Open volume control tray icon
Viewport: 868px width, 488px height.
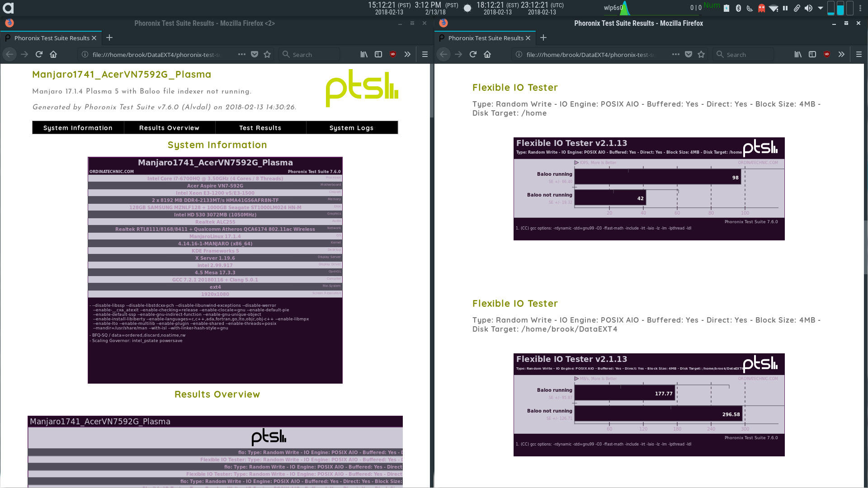click(809, 8)
